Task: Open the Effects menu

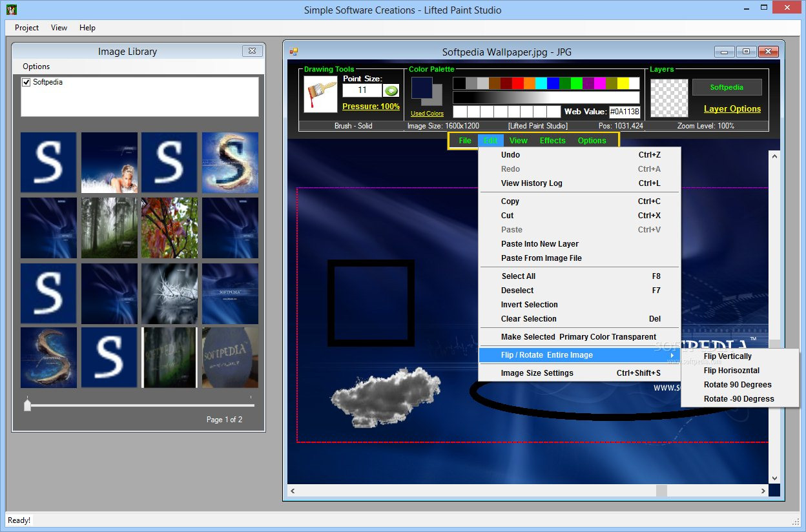Action: (553, 141)
